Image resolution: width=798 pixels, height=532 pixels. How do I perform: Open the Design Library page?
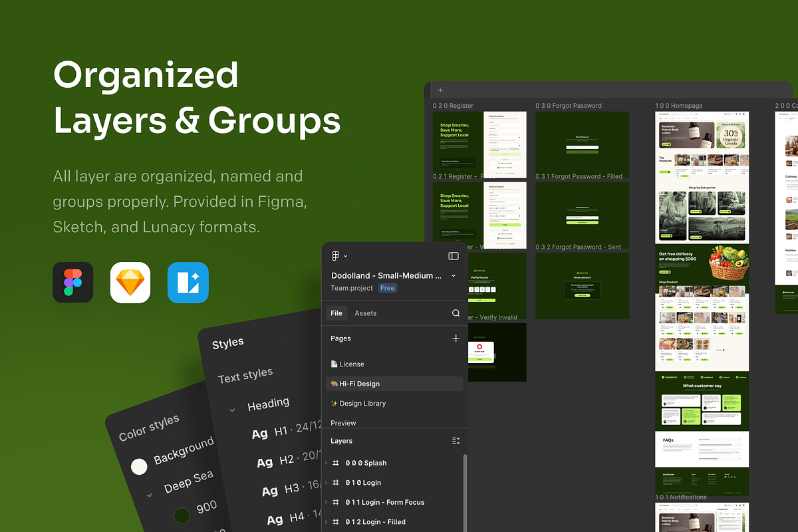click(358, 404)
